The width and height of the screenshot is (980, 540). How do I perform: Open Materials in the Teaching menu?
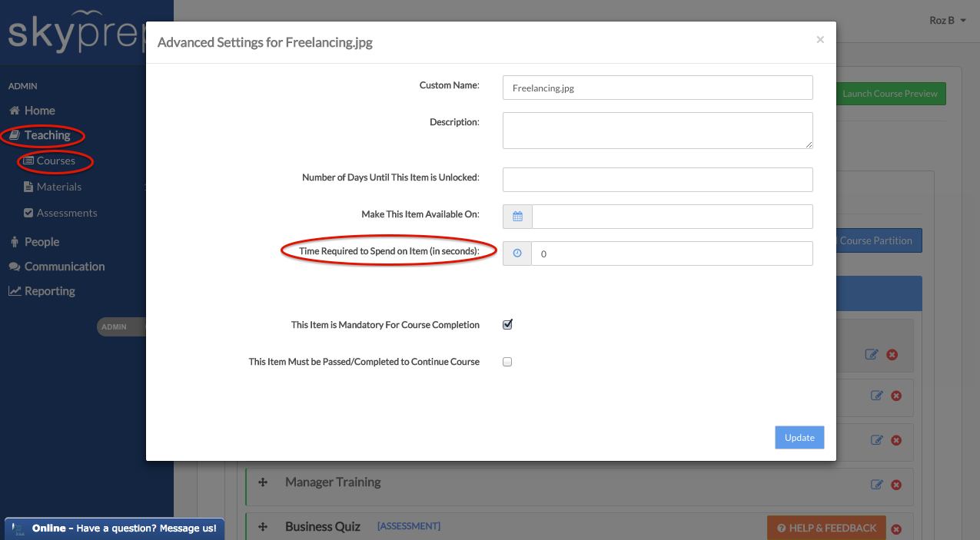click(x=58, y=187)
